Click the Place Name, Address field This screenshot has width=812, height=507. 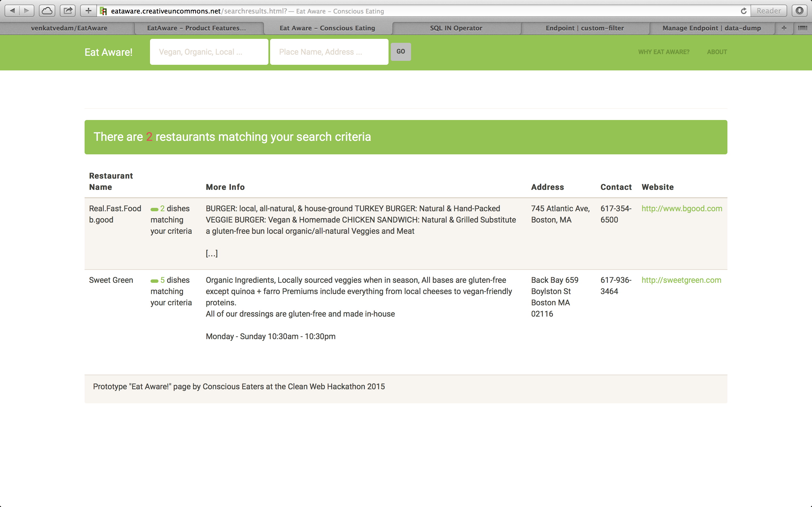(x=329, y=52)
